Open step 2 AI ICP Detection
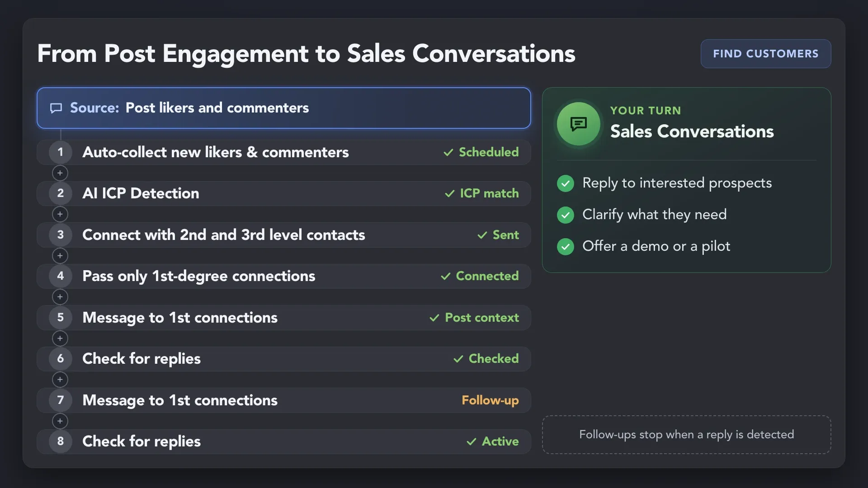The width and height of the screenshot is (868, 488). coord(284,193)
